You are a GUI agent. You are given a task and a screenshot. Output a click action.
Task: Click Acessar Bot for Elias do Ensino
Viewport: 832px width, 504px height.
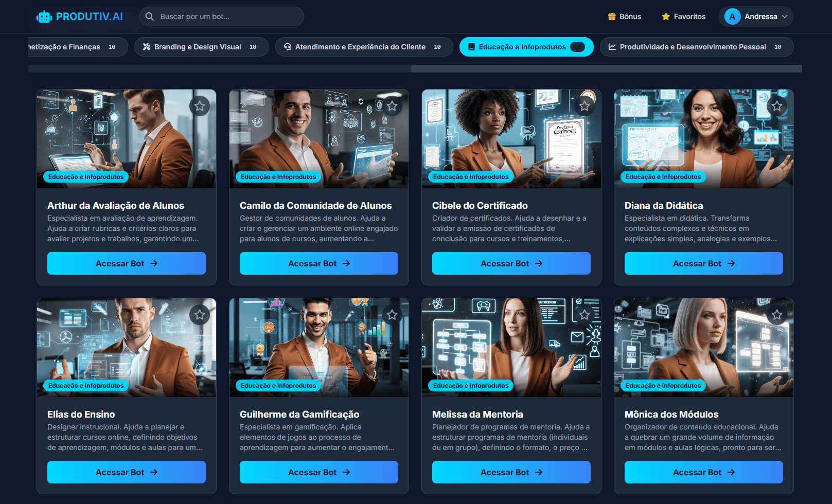pos(126,472)
